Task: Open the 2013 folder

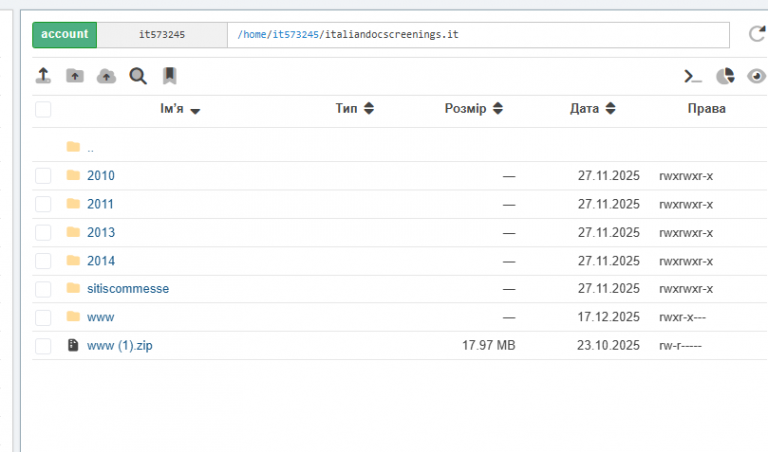Action: click(101, 232)
